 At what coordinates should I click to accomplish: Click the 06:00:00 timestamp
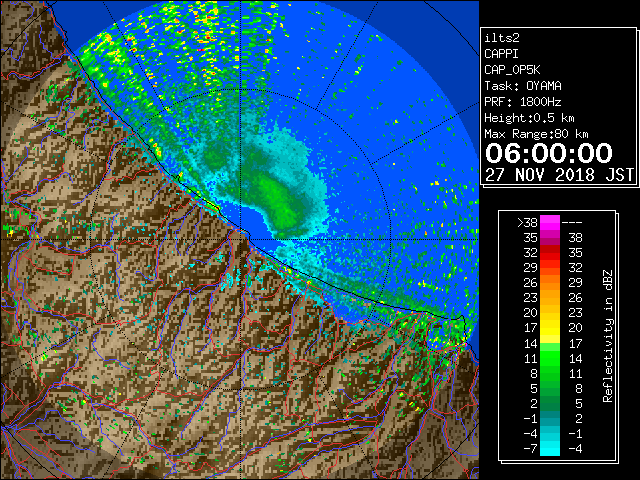pos(549,153)
